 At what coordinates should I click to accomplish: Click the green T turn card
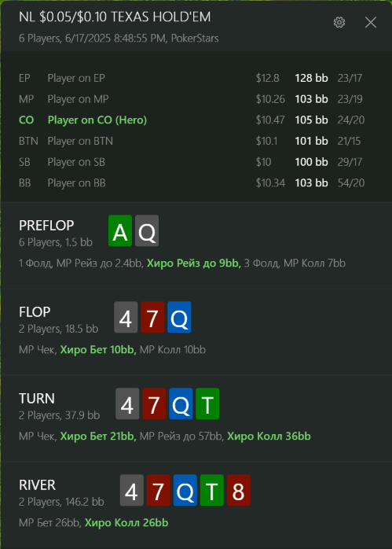pos(207,403)
